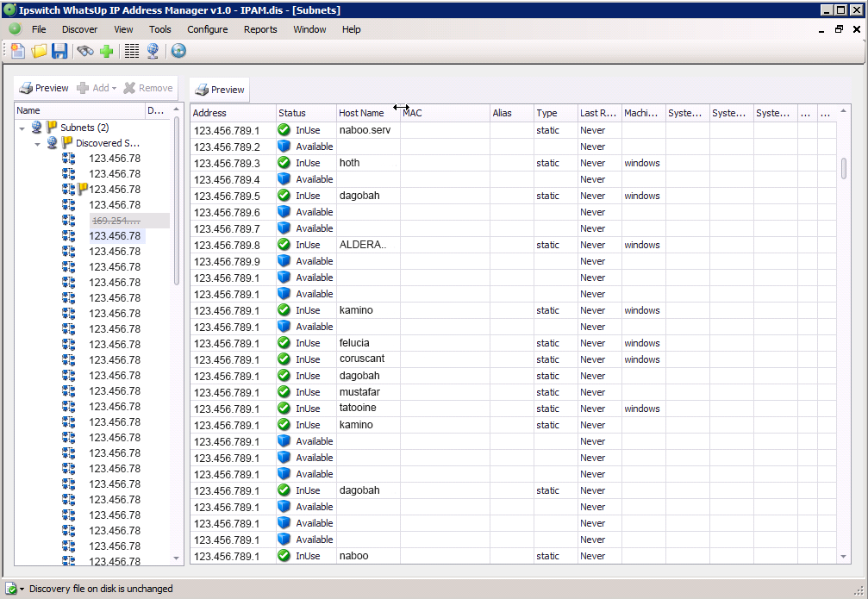Sort by the Address column header
This screenshot has height=599, width=868.
click(233, 113)
